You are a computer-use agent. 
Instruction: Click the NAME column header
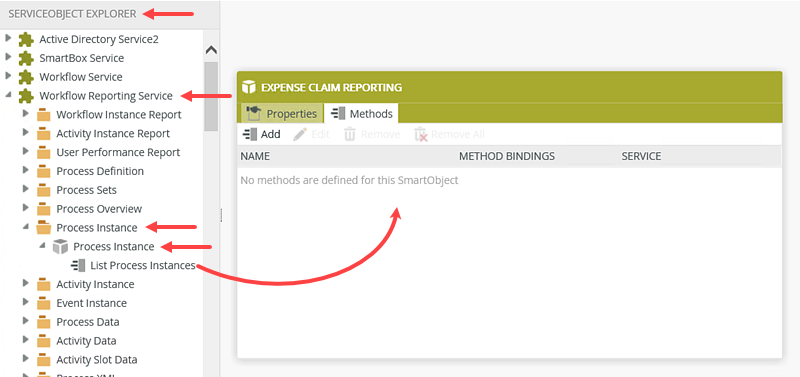tap(255, 157)
